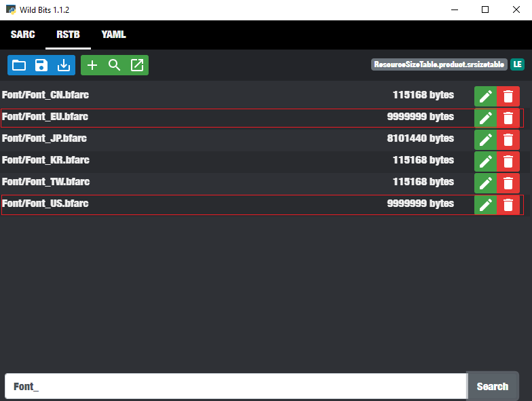
Task: Click the 9999999 bytes value for Font_EU
Action: tap(421, 117)
